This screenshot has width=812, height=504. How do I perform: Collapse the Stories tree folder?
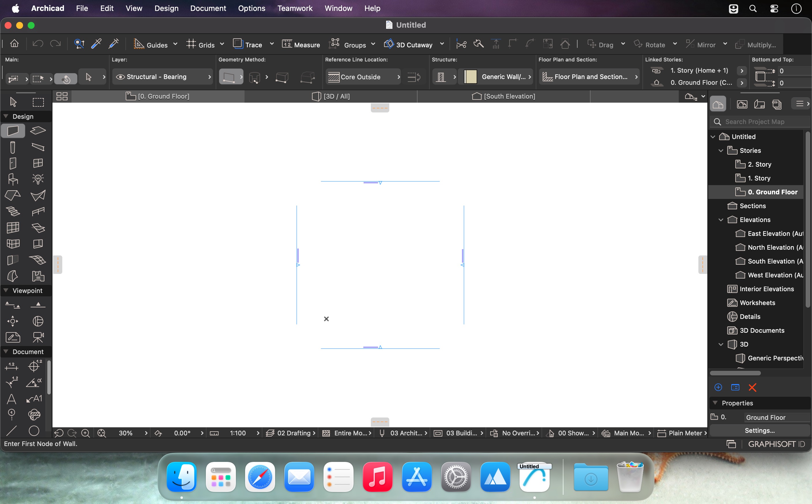[721, 151]
